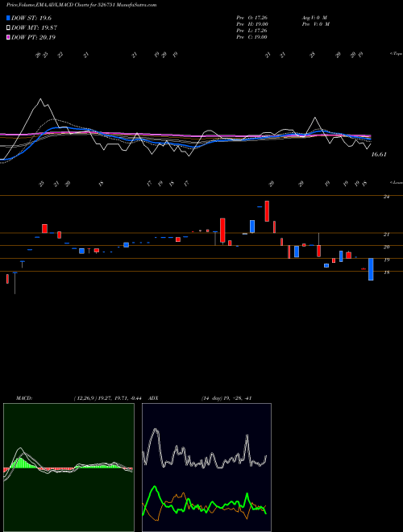Open the dark blue ADX indicator panel

(x=206, y=468)
